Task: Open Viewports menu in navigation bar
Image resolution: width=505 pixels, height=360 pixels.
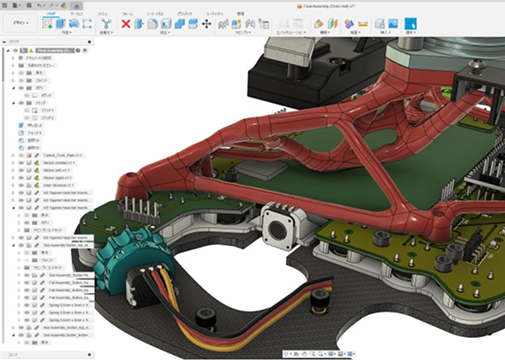Action: pos(350,354)
